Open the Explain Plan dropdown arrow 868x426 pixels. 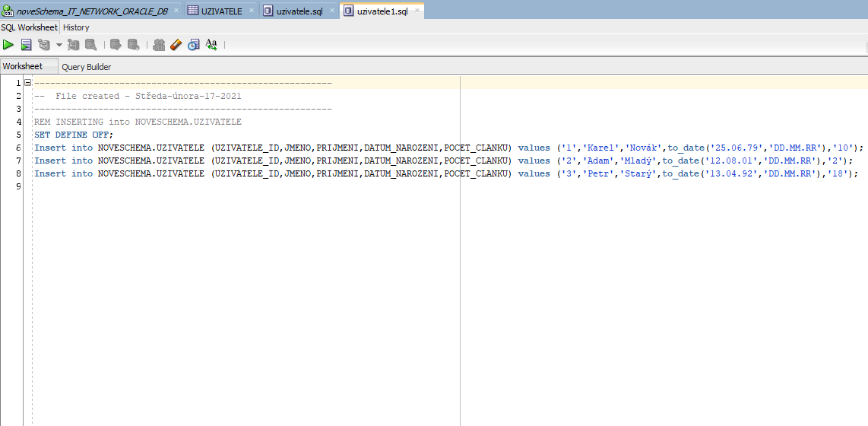click(x=59, y=45)
